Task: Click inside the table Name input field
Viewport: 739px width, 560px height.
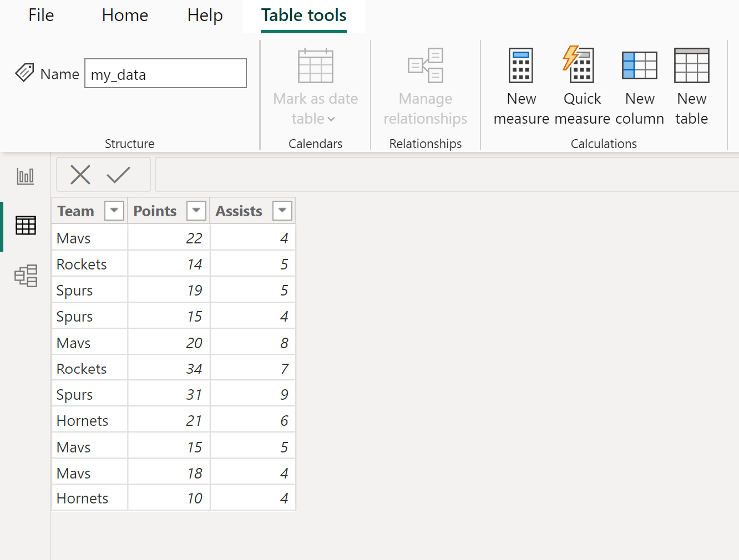Action: (x=165, y=73)
